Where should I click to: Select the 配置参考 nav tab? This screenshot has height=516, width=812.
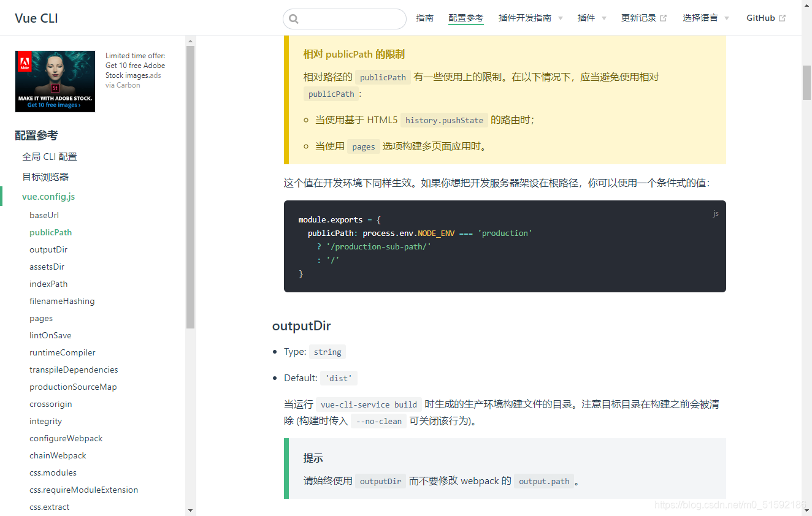point(465,18)
